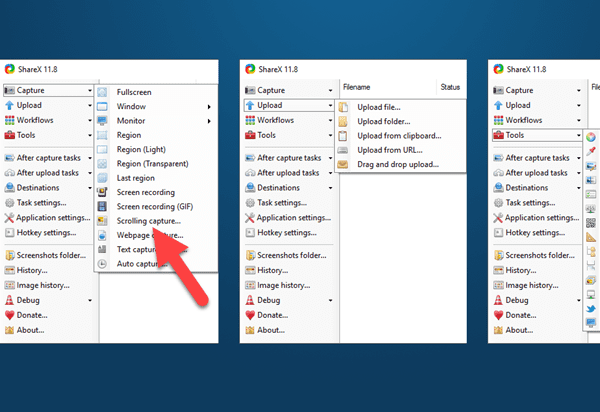Screen dimensions: 600x412
Task: Click Capture dropdown arrow in left window
Action: click(90, 91)
